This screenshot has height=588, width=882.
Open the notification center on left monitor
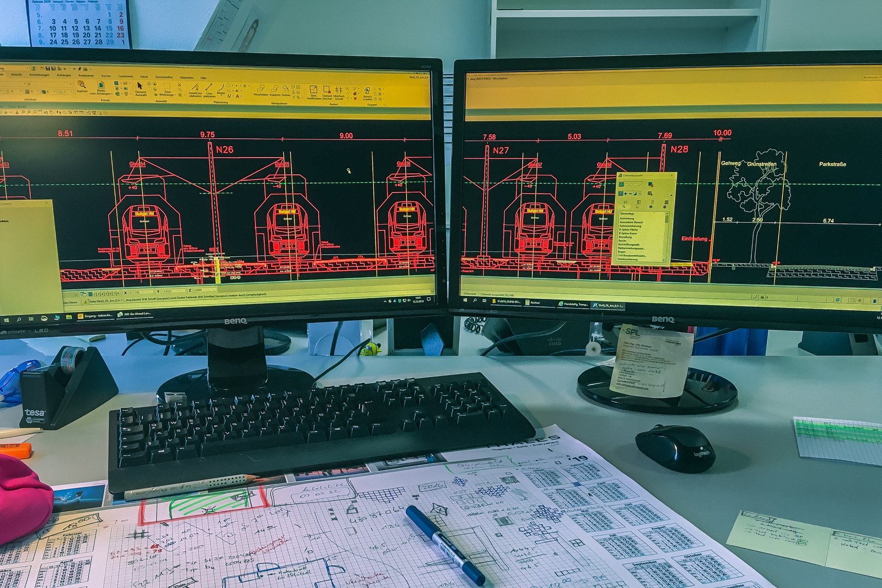428,299
